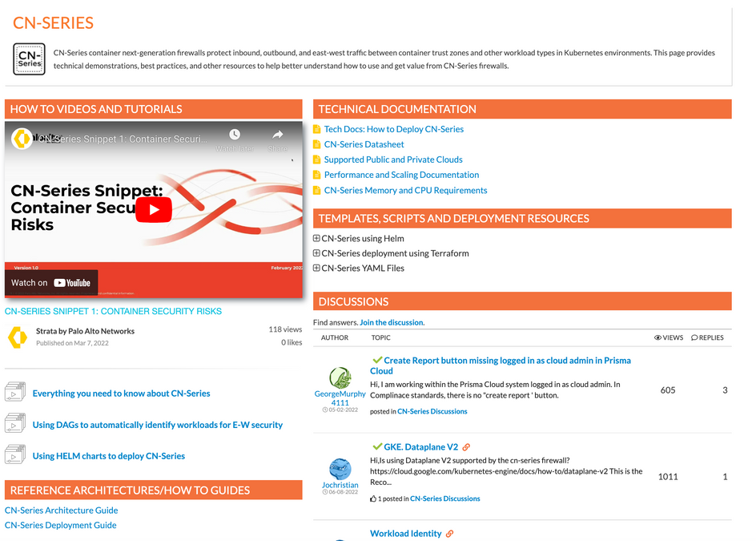
Task: Click Join the discussion link
Action: [x=392, y=322]
